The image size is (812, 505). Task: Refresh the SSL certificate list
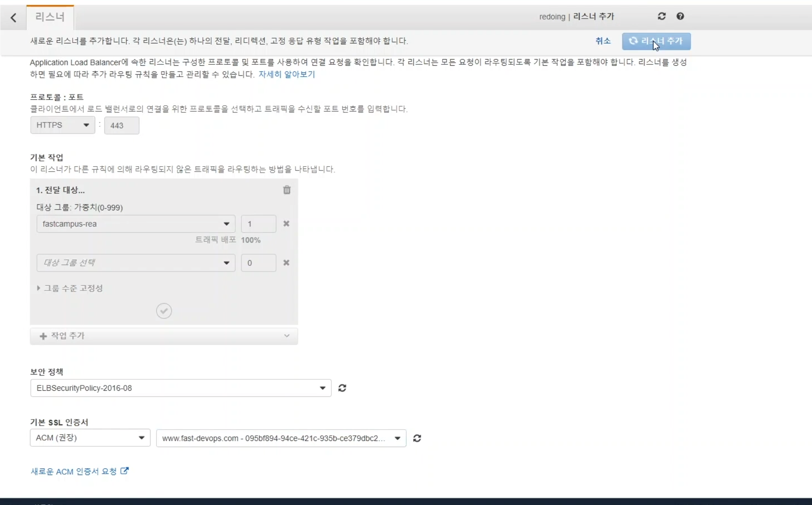417,438
